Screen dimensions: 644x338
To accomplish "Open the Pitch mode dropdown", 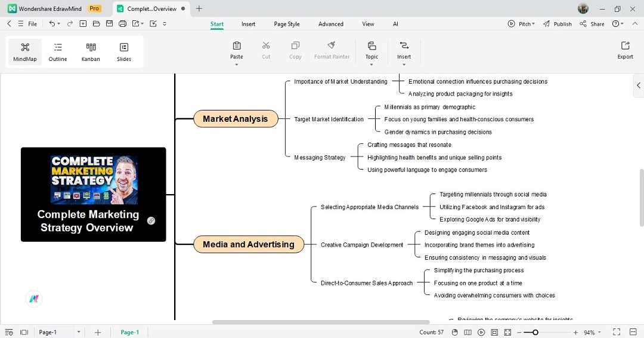I will click(x=521, y=24).
